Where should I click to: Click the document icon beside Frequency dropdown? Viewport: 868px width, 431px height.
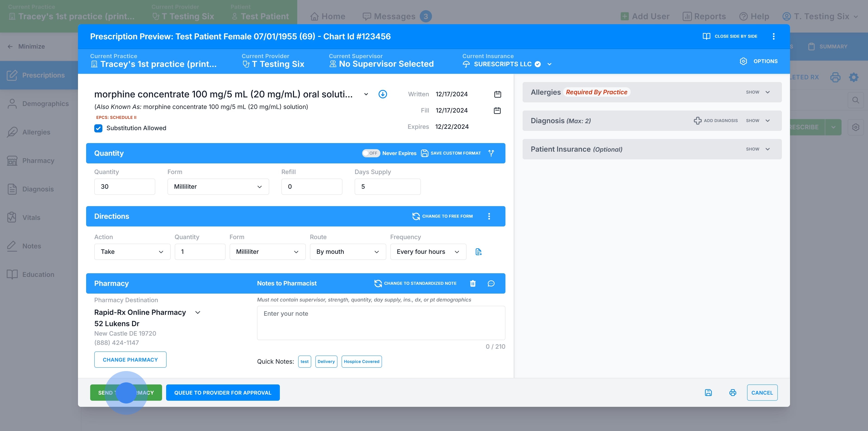pos(478,252)
